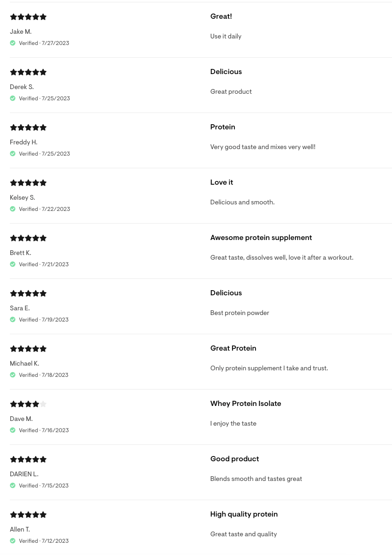Click verified icon for Dave M. review
Viewport: 392px width, 555px height.
coord(13,430)
